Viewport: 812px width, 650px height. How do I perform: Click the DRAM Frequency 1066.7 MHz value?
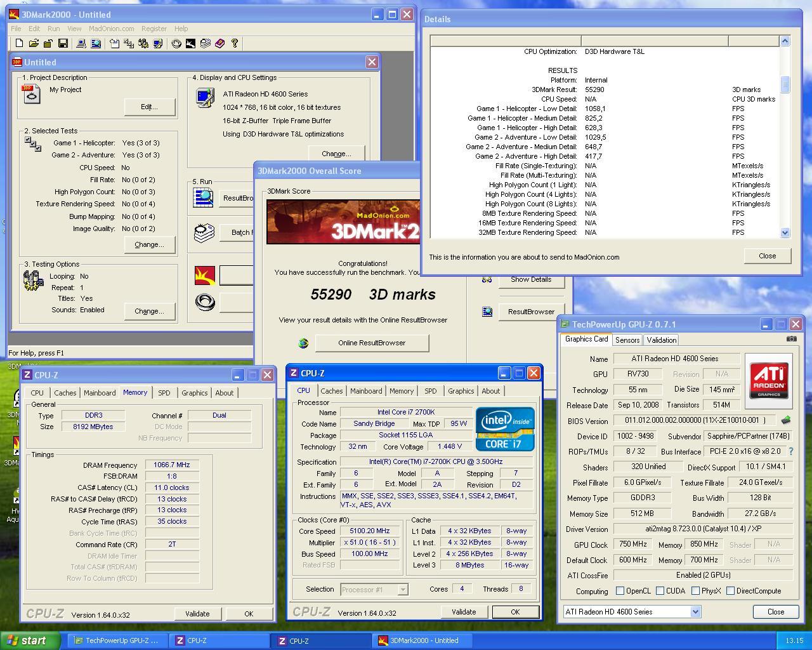(x=172, y=465)
